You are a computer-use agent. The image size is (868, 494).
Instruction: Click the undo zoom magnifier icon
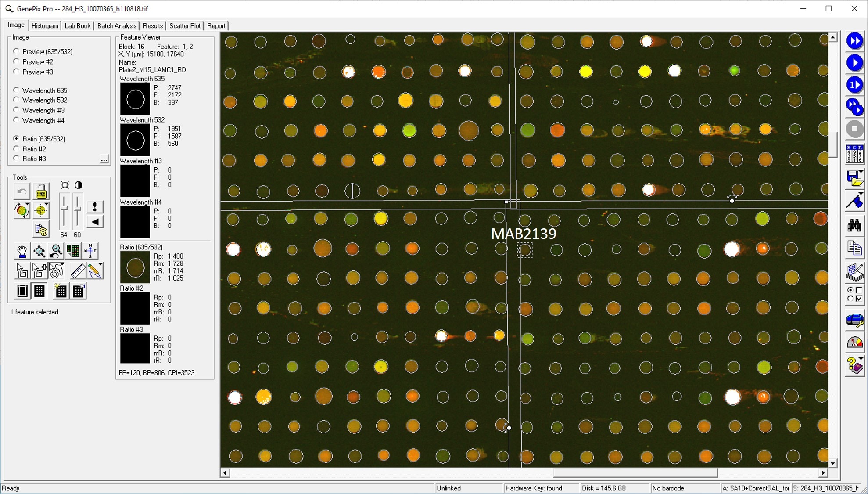coord(56,251)
